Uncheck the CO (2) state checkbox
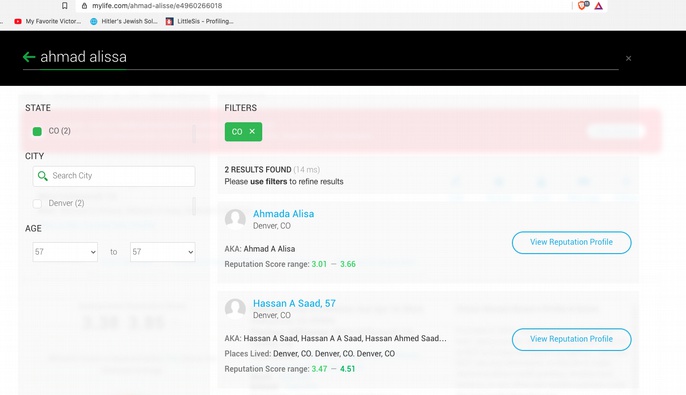Image resolution: width=686 pixels, height=395 pixels. coord(37,131)
